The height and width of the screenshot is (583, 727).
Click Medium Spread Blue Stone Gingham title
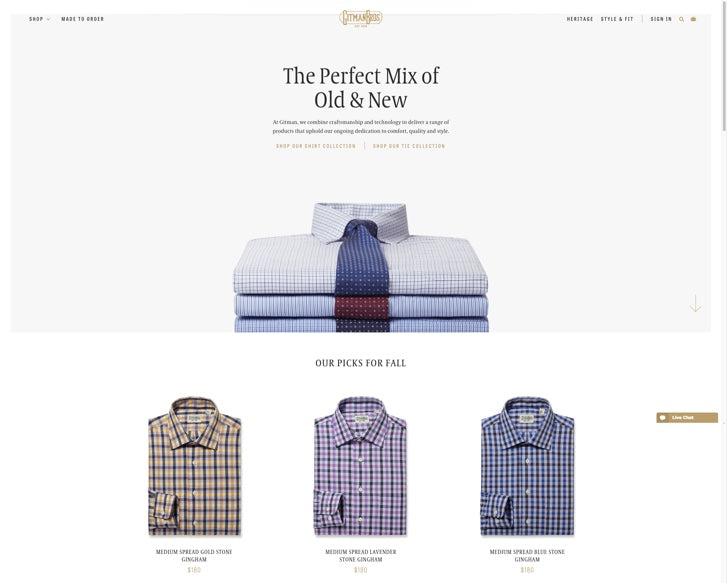click(527, 556)
